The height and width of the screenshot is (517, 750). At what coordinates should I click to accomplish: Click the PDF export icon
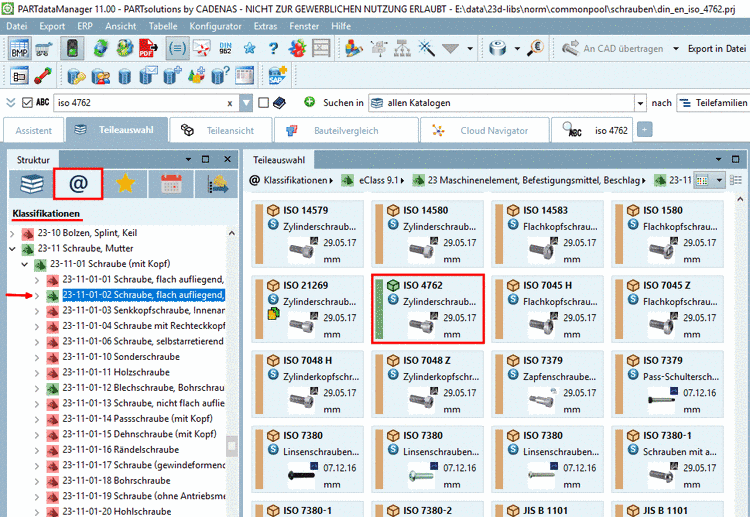148,49
